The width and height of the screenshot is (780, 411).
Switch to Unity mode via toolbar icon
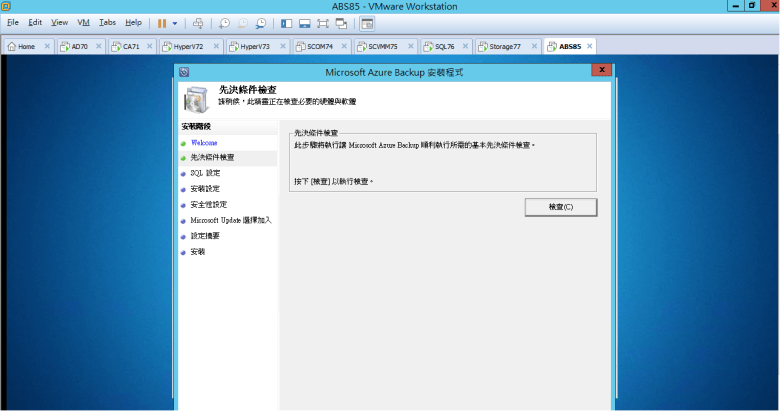point(342,22)
